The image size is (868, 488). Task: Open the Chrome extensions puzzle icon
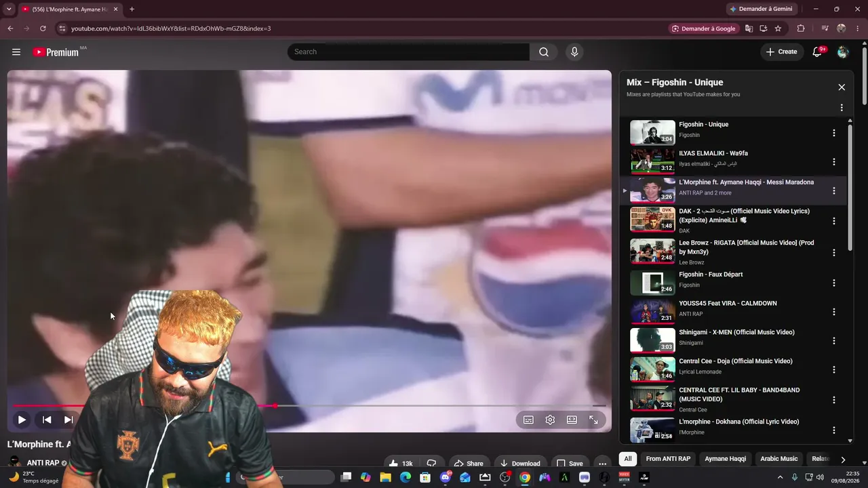pos(801,28)
